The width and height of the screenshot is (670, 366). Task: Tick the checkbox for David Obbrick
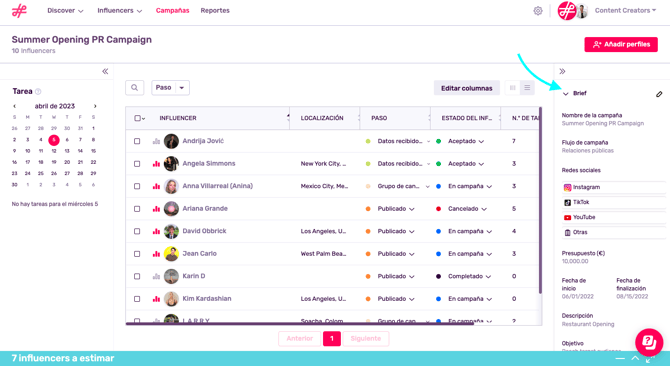pyautogui.click(x=137, y=231)
